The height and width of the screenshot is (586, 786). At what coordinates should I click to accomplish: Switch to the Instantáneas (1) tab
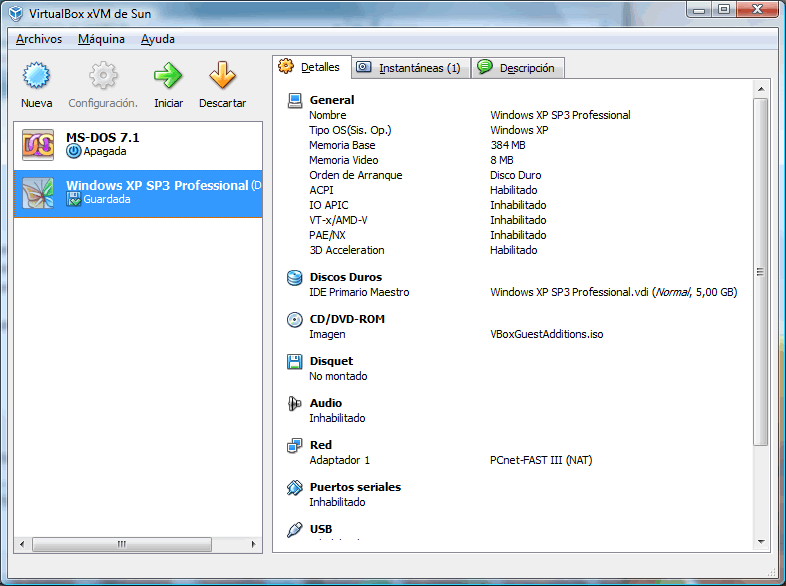[x=412, y=68]
